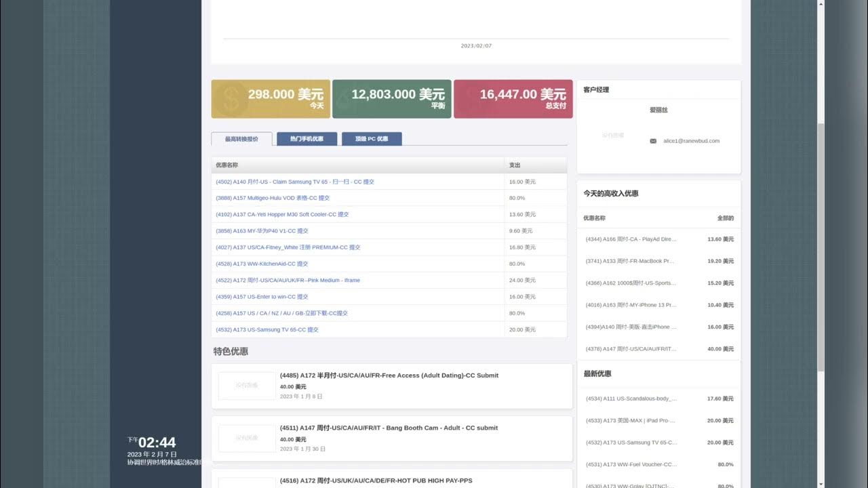Open featured offer (4516) A172 HOT PUB HIGH PAY-PPS

pos(376,481)
